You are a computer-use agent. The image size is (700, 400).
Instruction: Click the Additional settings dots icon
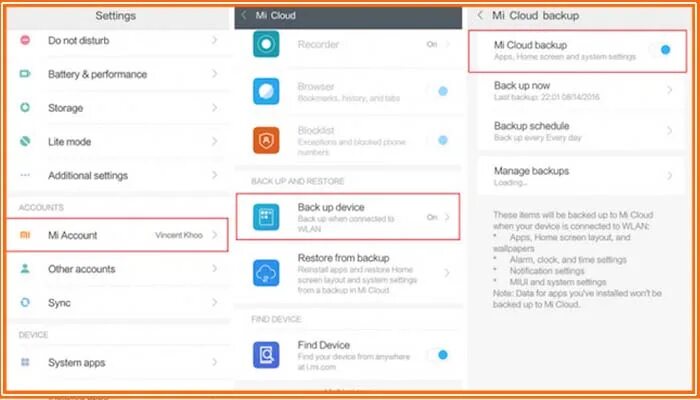tap(25, 175)
